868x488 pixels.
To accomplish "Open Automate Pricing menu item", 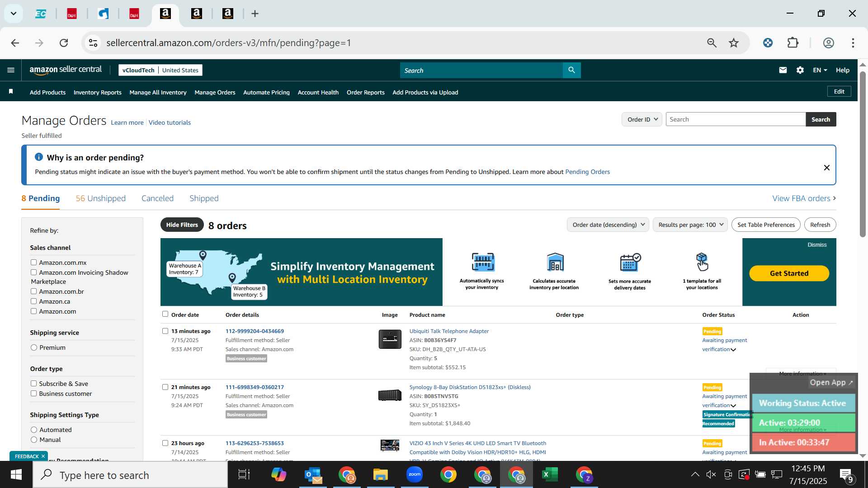I will (x=266, y=92).
